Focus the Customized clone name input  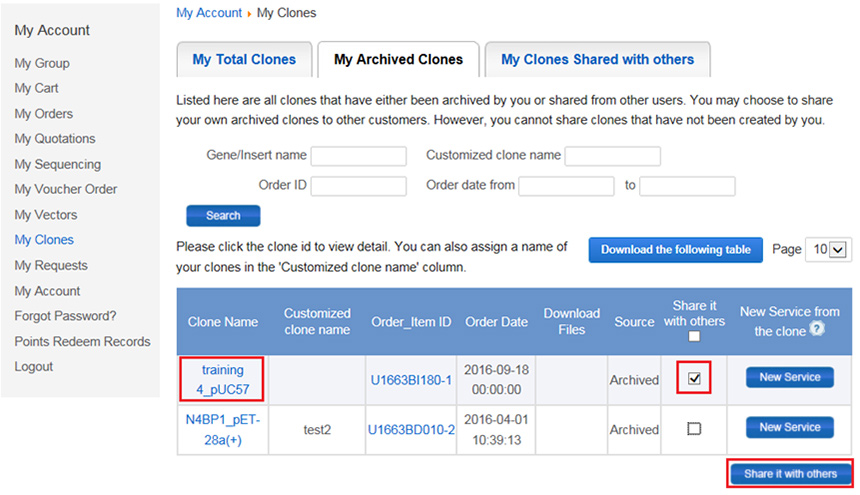pos(612,156)
